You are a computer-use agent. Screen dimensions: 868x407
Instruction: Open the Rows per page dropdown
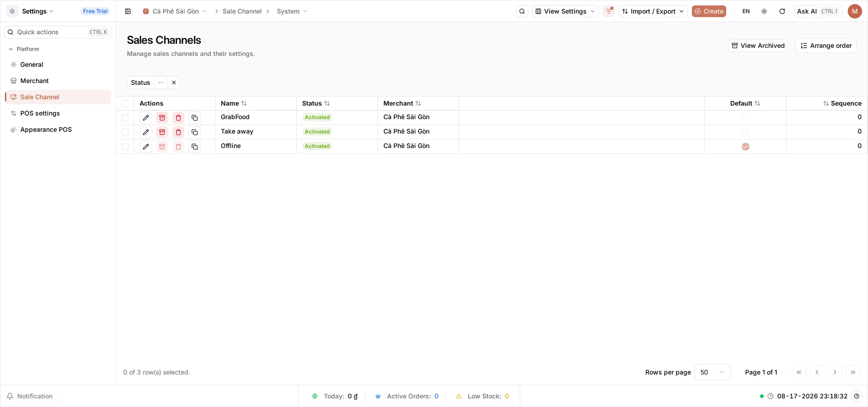coord(712,372)
